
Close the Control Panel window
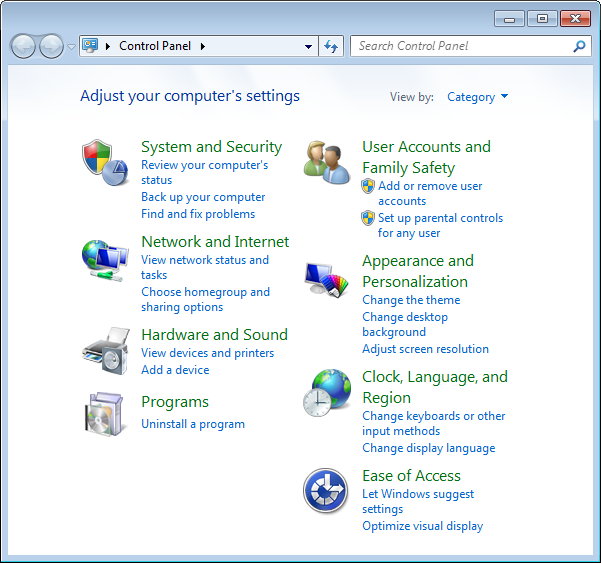point(575,19)
